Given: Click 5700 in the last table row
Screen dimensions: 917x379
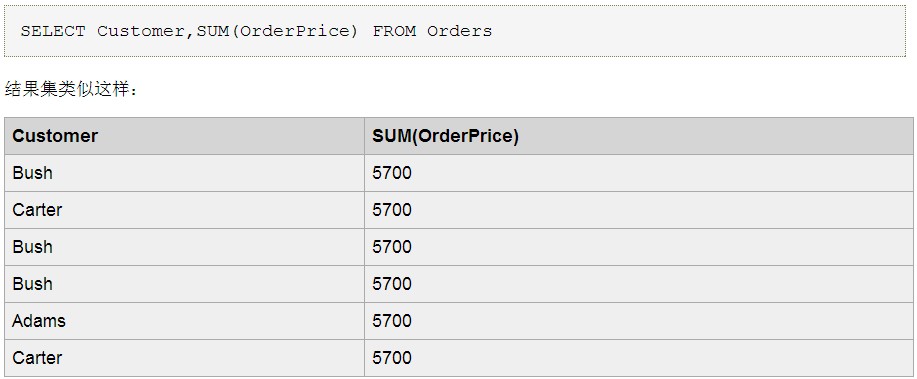Looking at the screenshot, I should point(392,357).
